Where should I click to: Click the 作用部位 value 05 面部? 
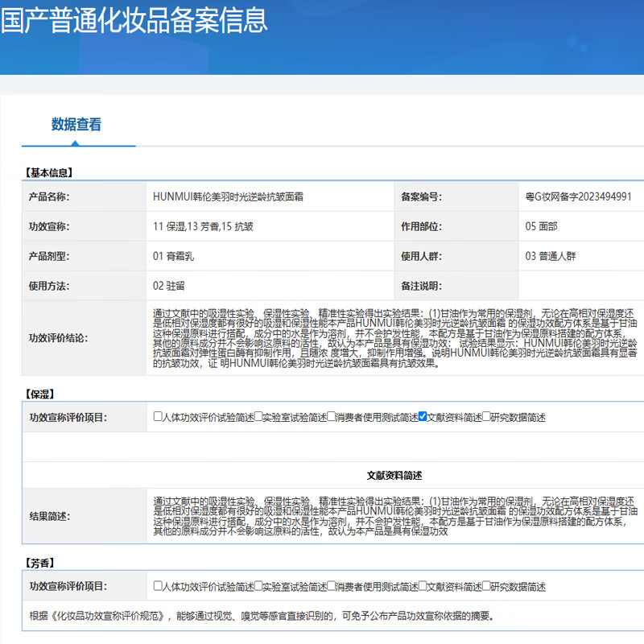(541, 227)
